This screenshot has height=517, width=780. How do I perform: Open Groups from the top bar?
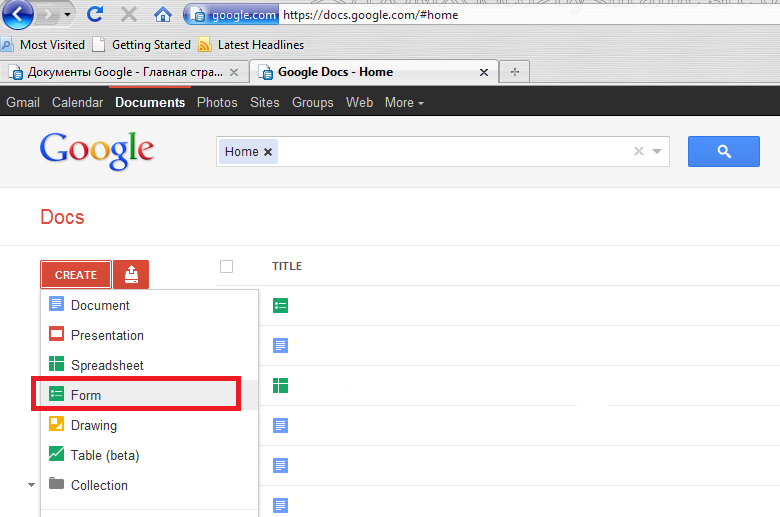point(312,103)
